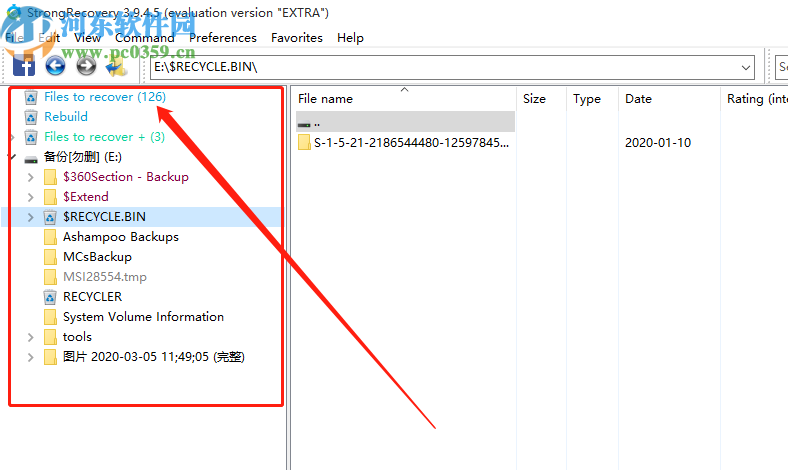788x470 pixels.
Task: Expand the $Extend folder node
Action: [31, 197]
